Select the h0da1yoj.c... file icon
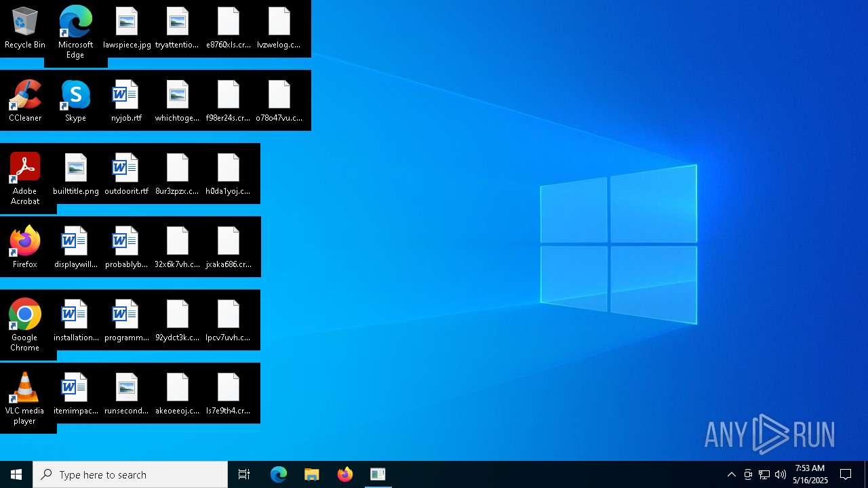868x488 pixels. pos(229,175)
